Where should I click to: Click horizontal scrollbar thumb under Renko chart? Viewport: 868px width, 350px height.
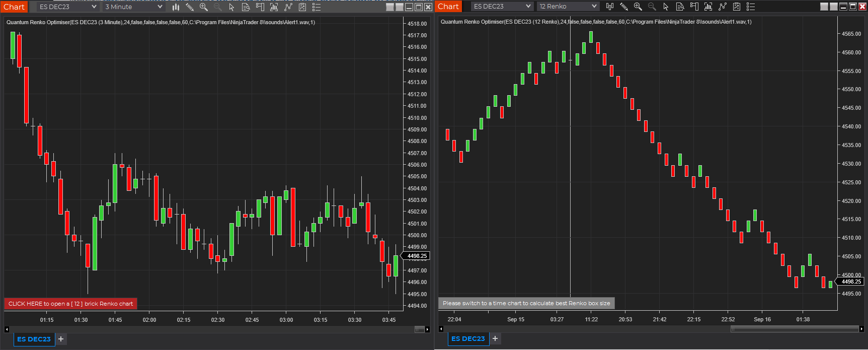coord(795,329)
